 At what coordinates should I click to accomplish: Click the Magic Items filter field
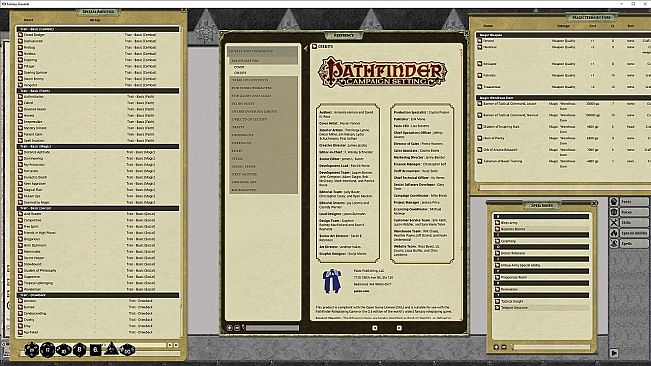coord(565,188)
